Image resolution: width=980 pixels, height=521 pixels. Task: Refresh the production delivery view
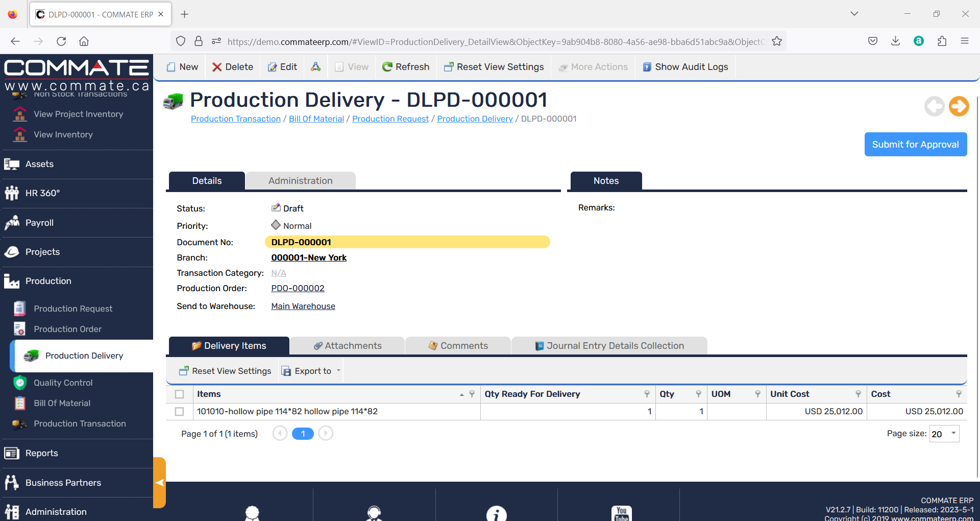coord(406,67)
